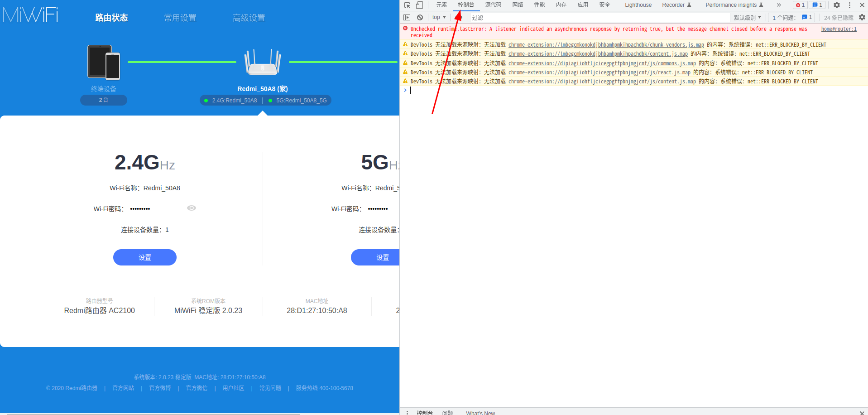Screen dimensions: 868x415
Task: Click the red error count badge
Action: (800, 5)
